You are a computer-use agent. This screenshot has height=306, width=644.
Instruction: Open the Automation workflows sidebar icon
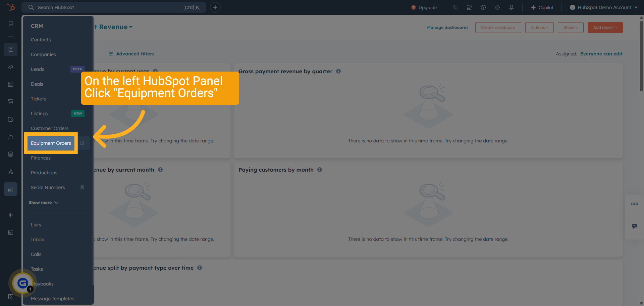(11, 172)
